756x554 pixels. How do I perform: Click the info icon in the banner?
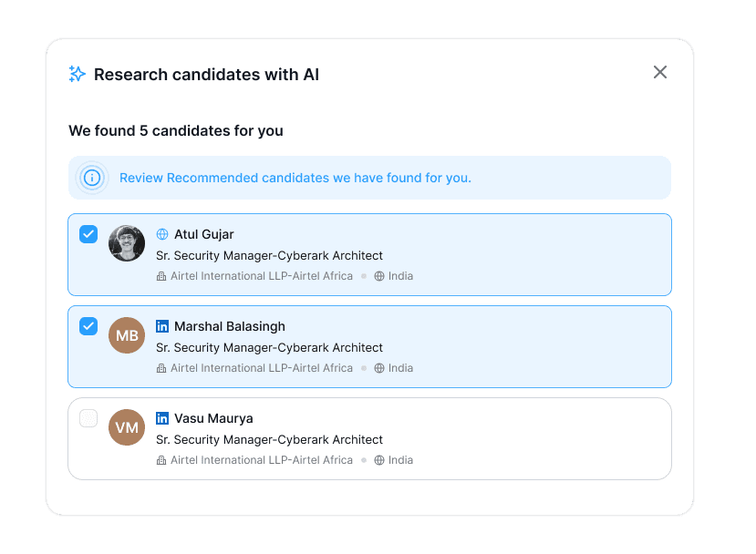click(x=92, y=178)
